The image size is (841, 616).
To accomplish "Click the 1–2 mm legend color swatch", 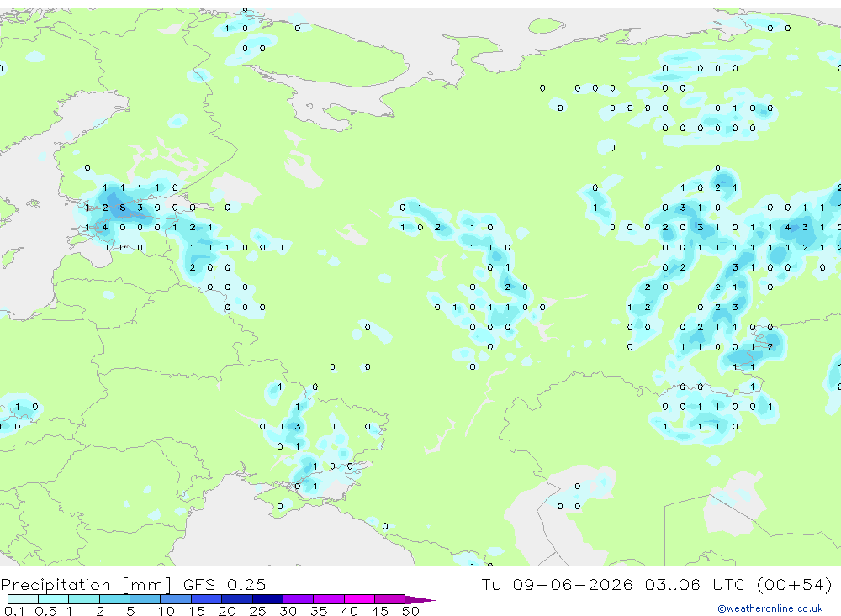I will click(84, 599).
